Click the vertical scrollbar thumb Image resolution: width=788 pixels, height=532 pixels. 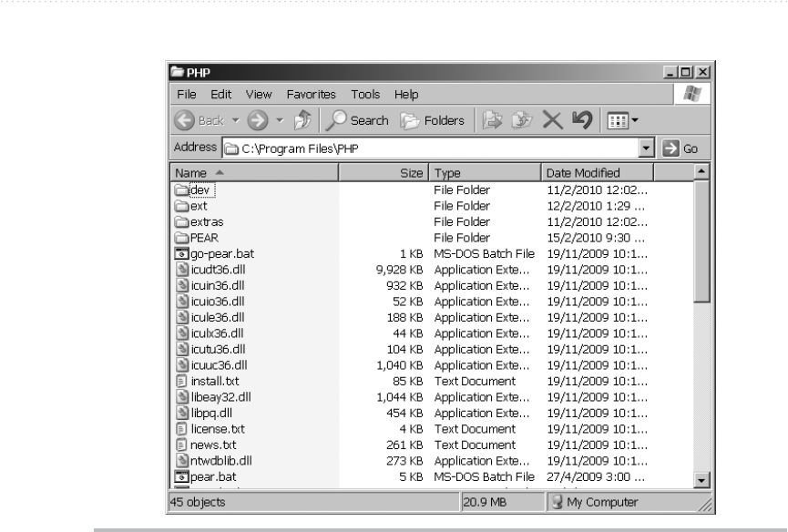[701, 241]
